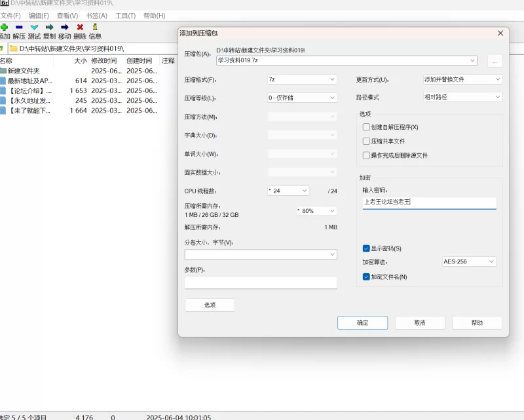Click the Test (测试) toolbar icon
Viewport: 524px width, 420px height.
34,28
